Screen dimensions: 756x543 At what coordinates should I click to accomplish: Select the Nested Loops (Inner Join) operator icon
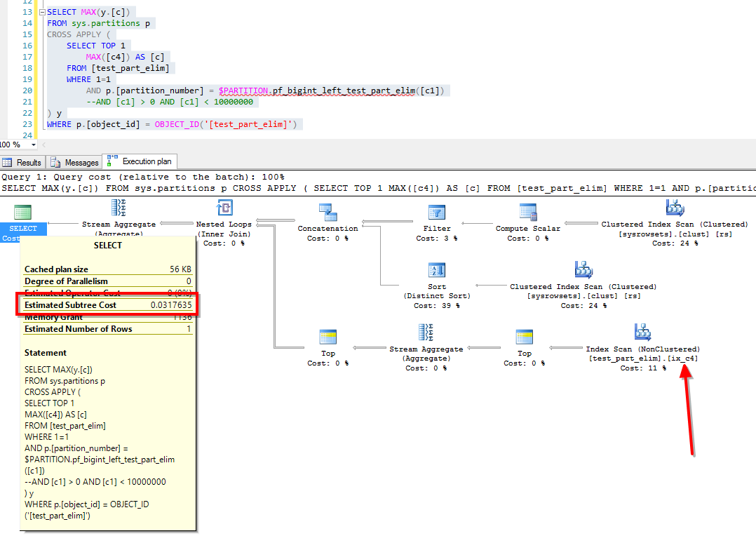coord(224,208)
